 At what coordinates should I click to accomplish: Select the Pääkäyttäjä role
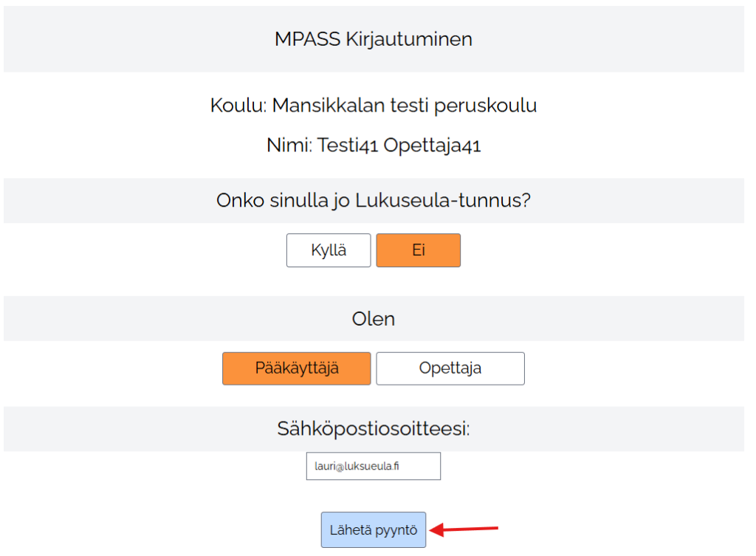point(296,368)
